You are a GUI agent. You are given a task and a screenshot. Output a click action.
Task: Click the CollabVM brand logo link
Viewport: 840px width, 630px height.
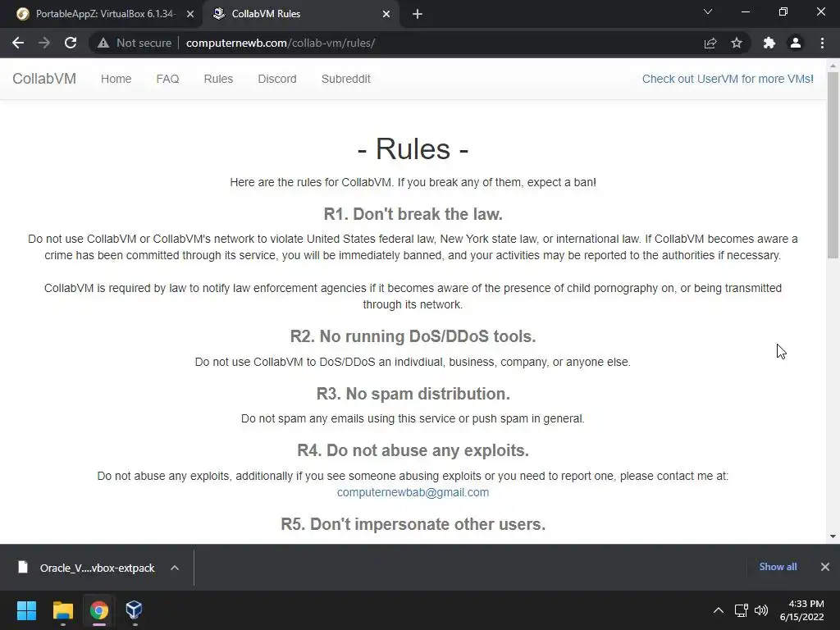[44, 79]
